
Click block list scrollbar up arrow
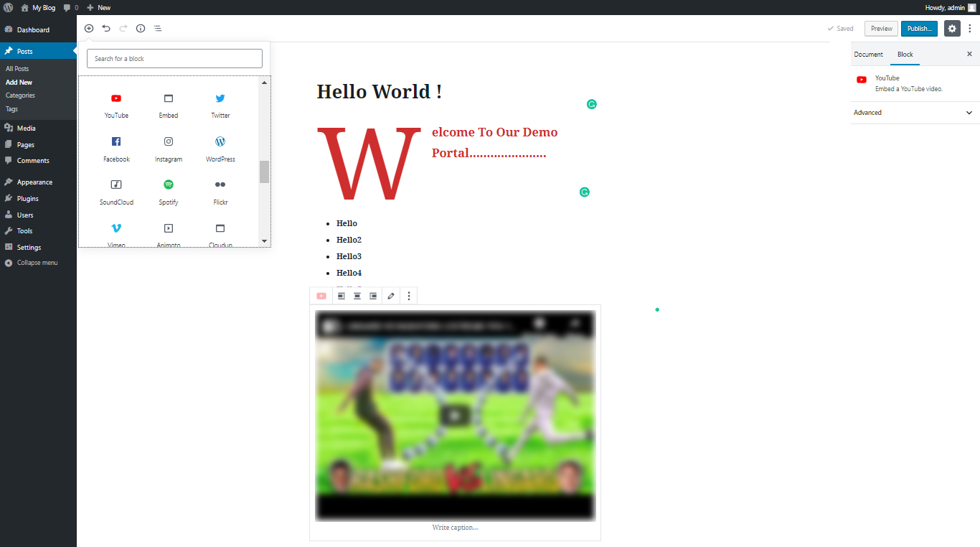[x=264, y=83]
